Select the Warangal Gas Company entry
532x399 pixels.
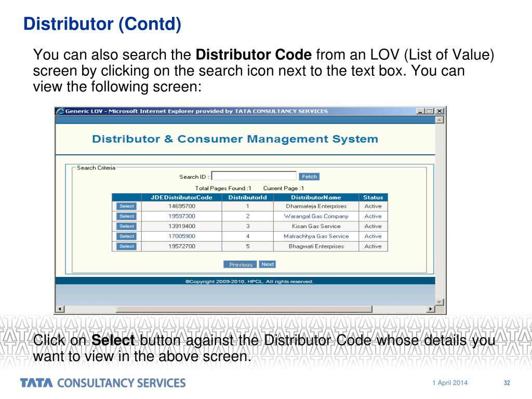click(127, 216)
